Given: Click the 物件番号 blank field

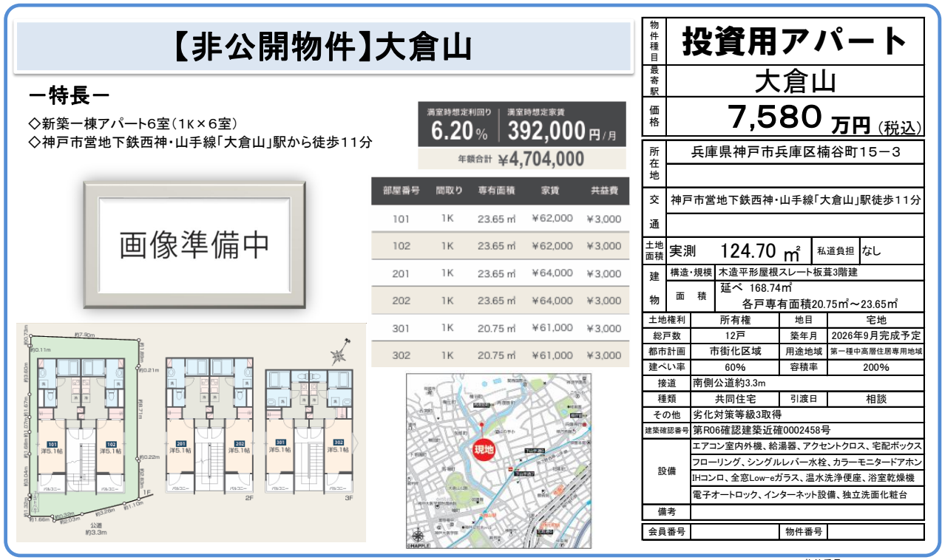Looking at the screenshot, I should coord(875,531).
